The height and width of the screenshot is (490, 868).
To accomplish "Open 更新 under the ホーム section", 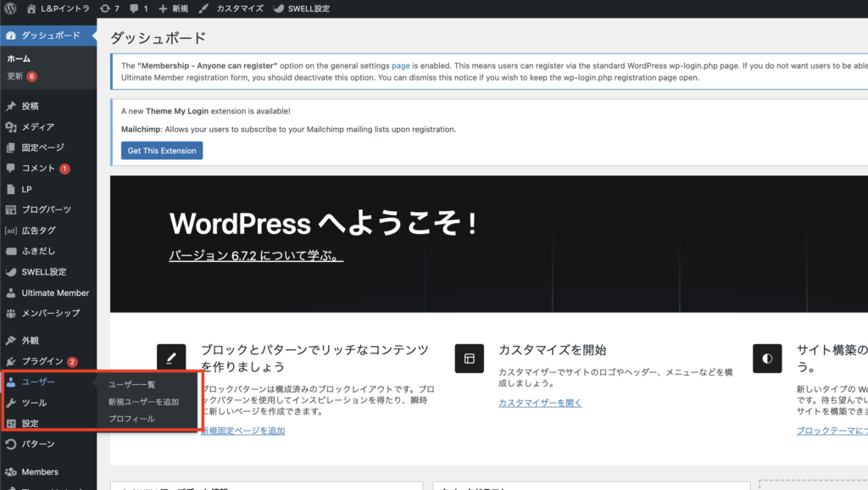I will pos(15,76).
